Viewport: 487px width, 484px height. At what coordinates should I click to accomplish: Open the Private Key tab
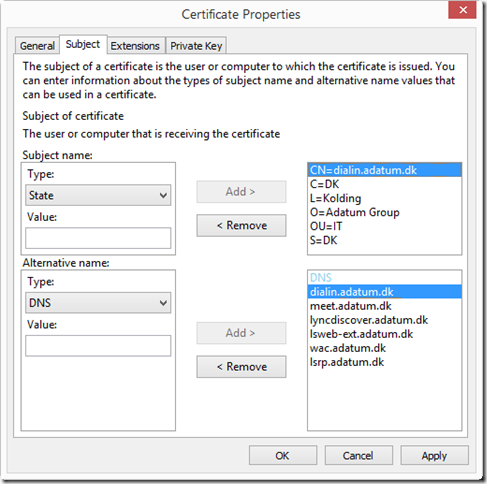(x=196, y=46)
